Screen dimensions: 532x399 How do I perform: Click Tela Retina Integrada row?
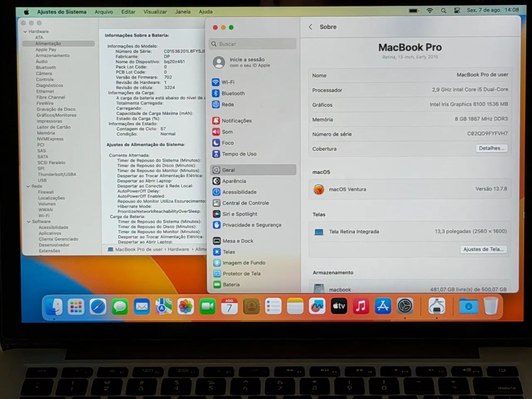[x=410, y=232]
